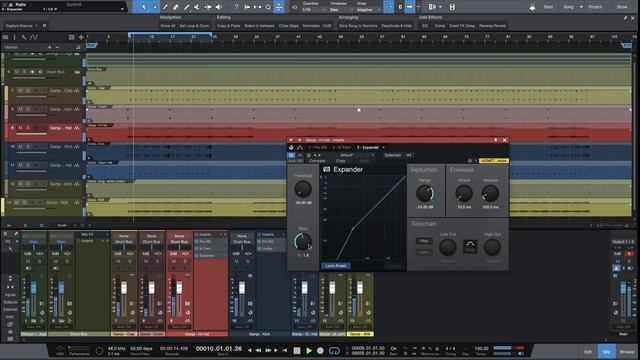Open the Edit view tab
Viewport: 640px width, 360px height.
588,351
